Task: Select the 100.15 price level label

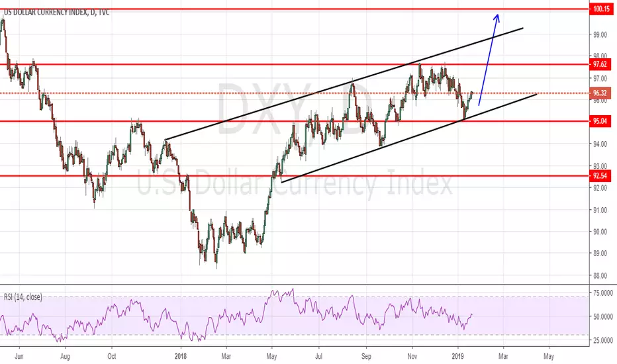Action: click(x=601, y=9)
